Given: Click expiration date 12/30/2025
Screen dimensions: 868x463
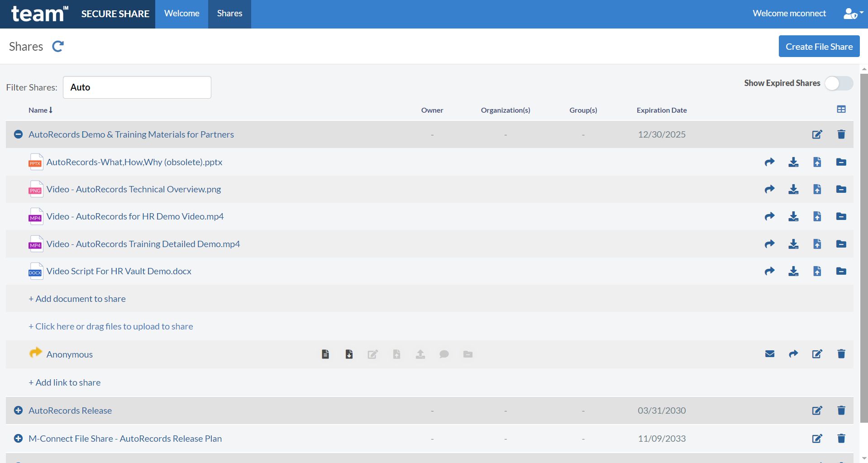Looking at the screenshot, I should pyautogui.click(x=662, y=134).
